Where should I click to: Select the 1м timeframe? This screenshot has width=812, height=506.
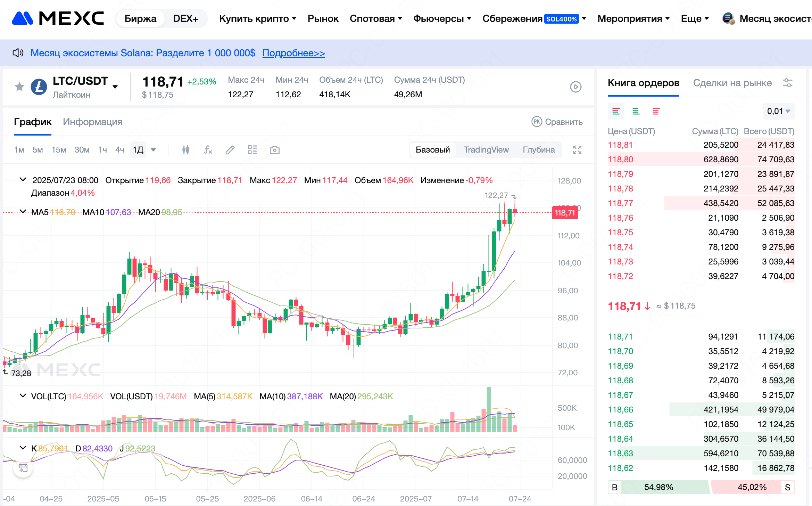[19, 150]
